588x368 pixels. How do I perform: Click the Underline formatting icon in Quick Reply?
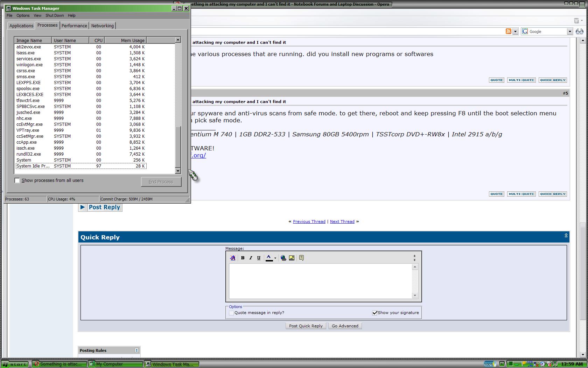[x=259, y=258]
